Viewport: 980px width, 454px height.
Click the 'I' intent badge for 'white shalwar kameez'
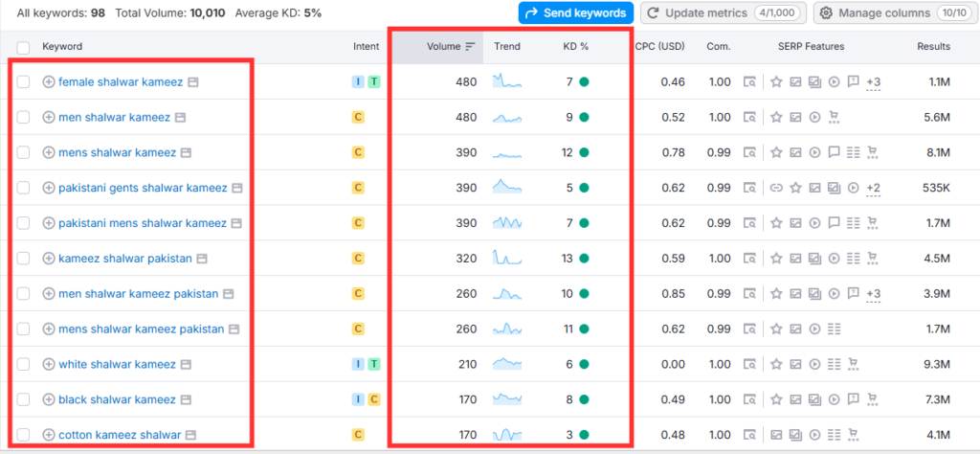click(358, 364)
